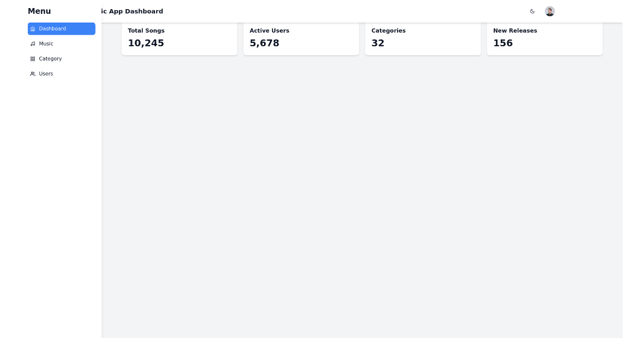The height and width of the screenshot is (338, 644).
Task: Select the Music note icon to browse songs
Action: (x=32, y=43)
